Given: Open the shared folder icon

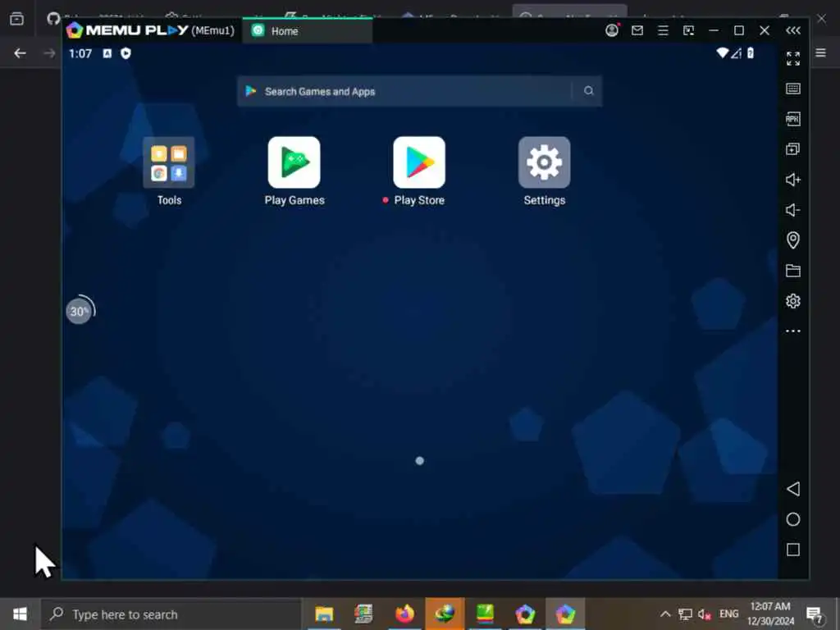Looking at the screenshot, I should [x=793, y=271].
